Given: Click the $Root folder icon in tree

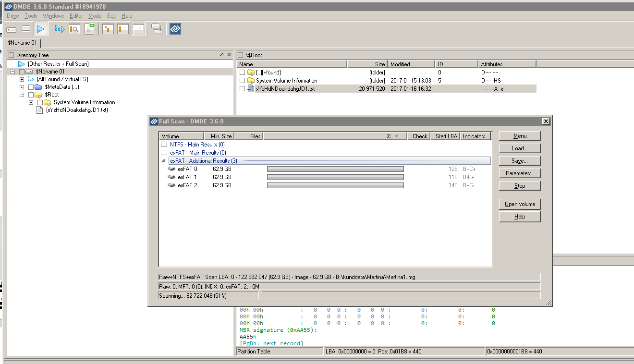Looking at the screenshot, I should [38, 95].
